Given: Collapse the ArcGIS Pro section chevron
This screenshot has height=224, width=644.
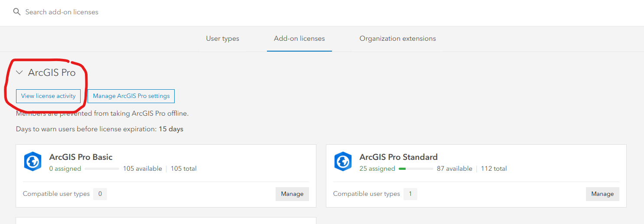Looking at the screenshot, I should pos(19,73).
